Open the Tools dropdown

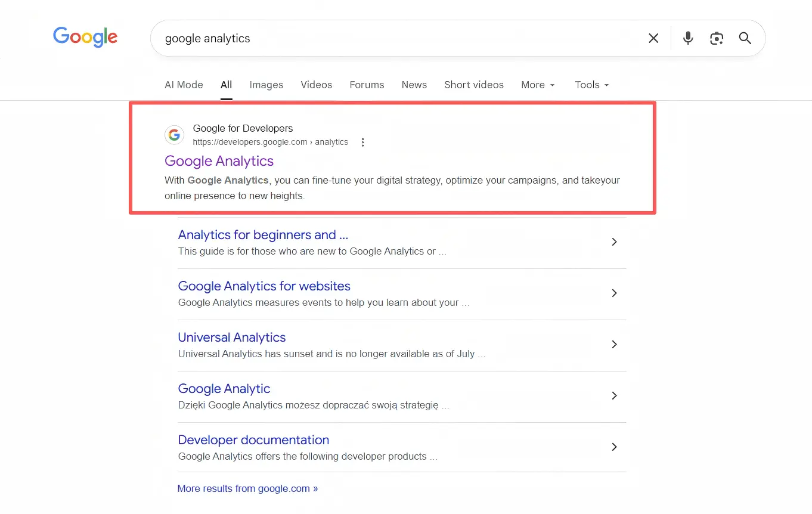click(591, 85)
